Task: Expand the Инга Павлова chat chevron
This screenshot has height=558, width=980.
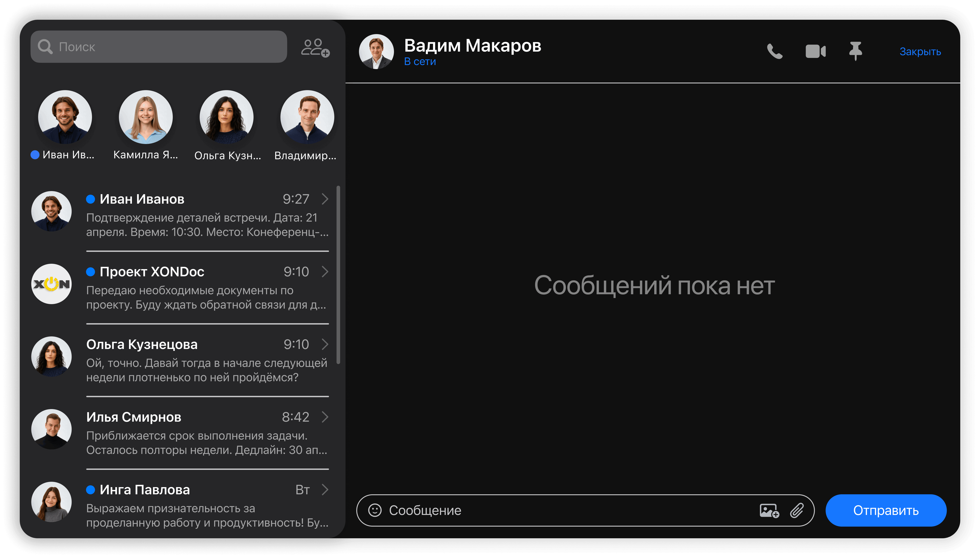Action: [x=325, y=489]
